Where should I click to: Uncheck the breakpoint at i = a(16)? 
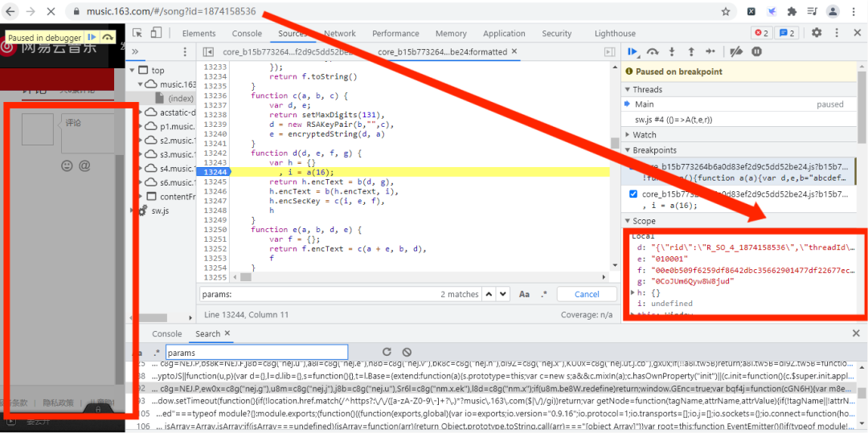tap(633, 194)
